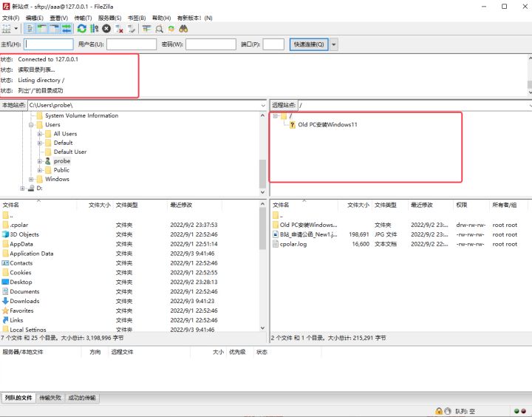Toggle the local directory tree display
This screenshot has height=417, width=532.
pyautogui.click(x=42, y=28)
